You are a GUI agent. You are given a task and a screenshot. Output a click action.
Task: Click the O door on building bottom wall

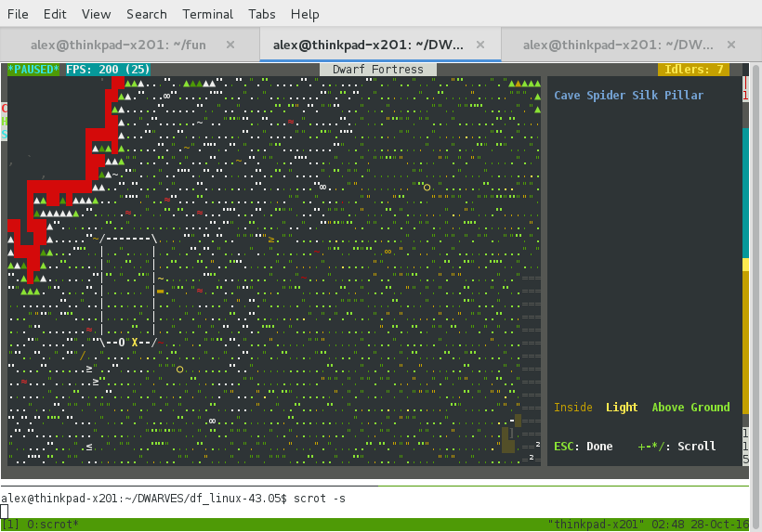122,343
